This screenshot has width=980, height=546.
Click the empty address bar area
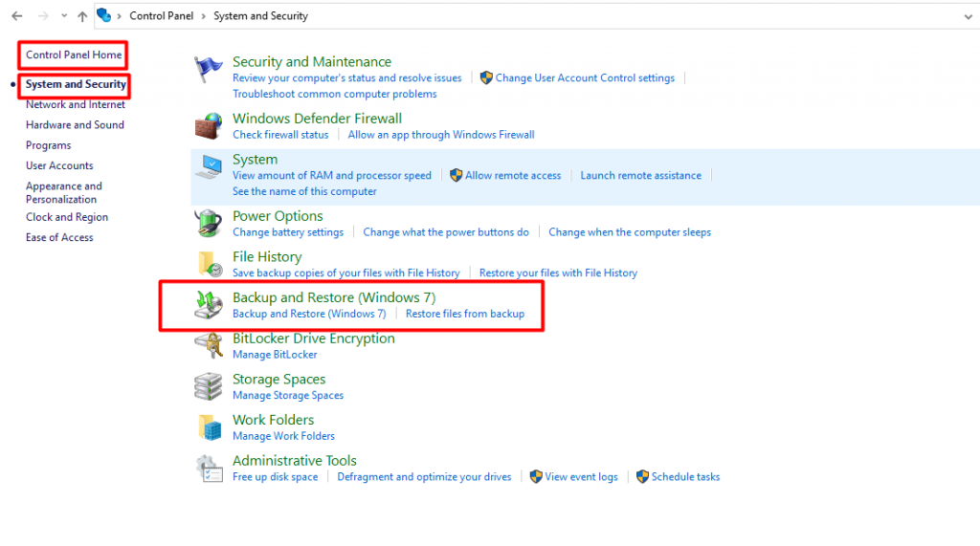622,16
